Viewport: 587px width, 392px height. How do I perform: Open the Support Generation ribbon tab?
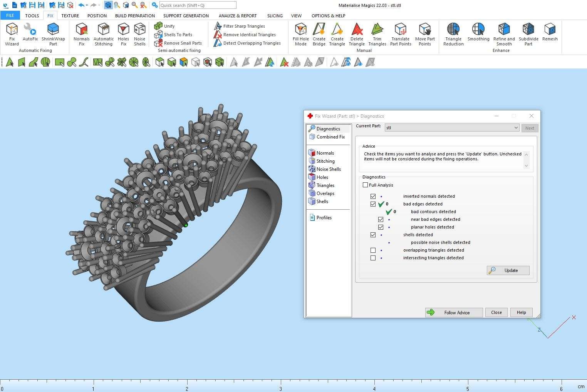click(186, 16)
